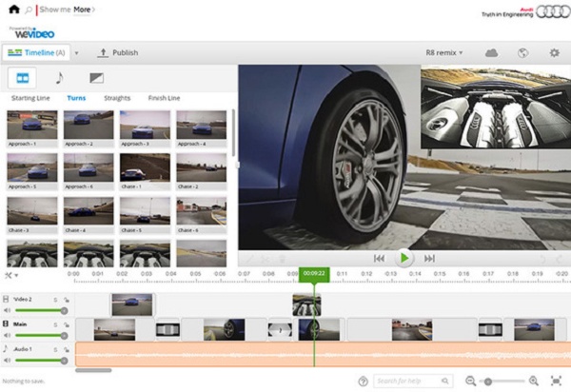Click the undo arrow below preview
Viewport: 571px width, 392px height.
(542, 260)
